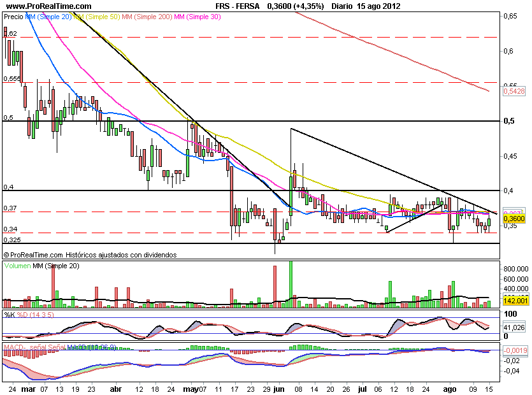Click the Precio label in the price panel
This screenshot has width=532, height=395.
pos(13,17)
